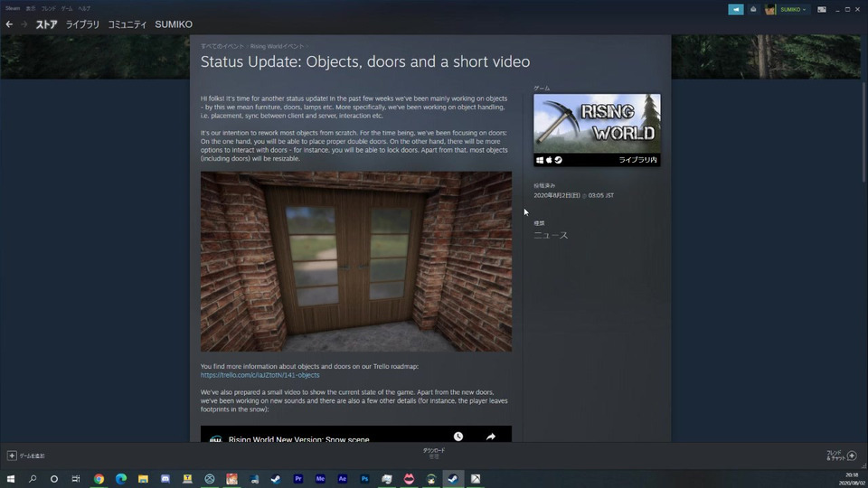This screenshot has height=488, width=868.
Task: Open the pink lips app on taskbar
Action: pos(409,479)
